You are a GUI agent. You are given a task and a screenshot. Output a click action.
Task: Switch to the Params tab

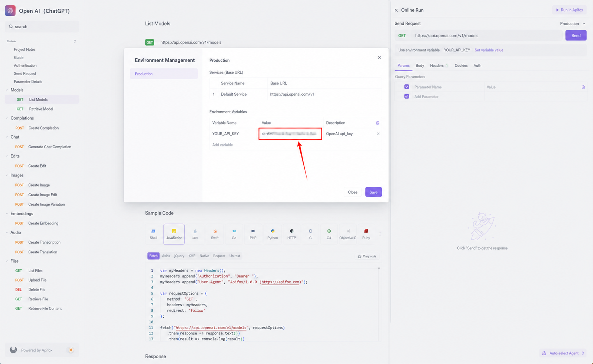point(403,66)
